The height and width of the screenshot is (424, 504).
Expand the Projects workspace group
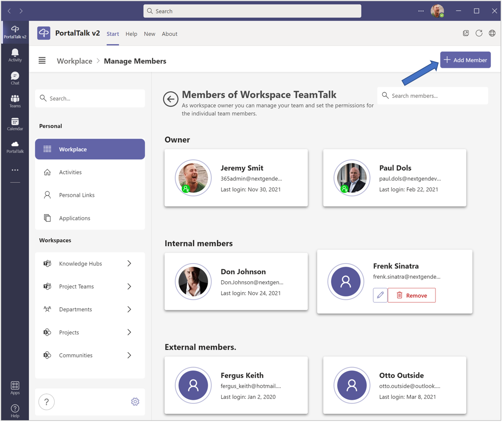(x=129, y=333)
